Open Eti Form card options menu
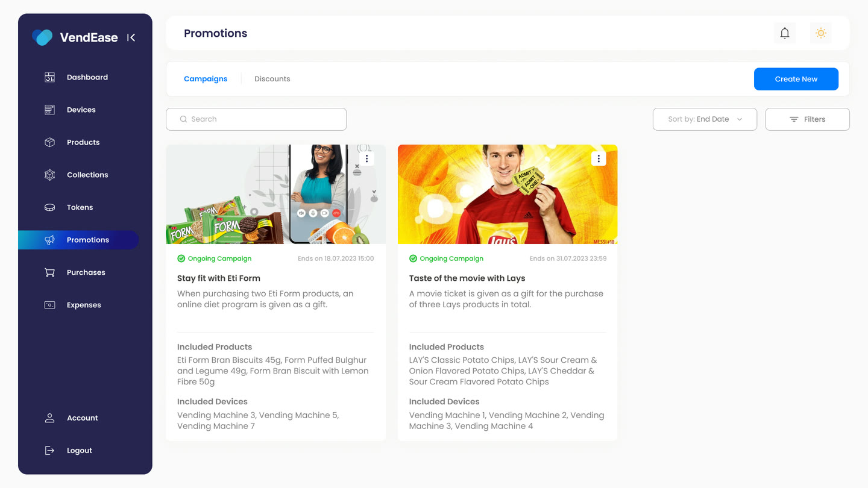The image size is (868, 488). click(366, 158)
